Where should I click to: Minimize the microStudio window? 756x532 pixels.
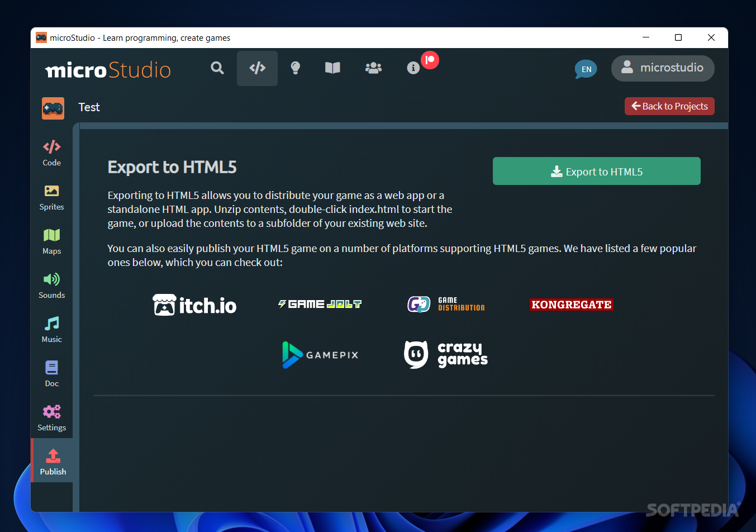coord(646,37)
